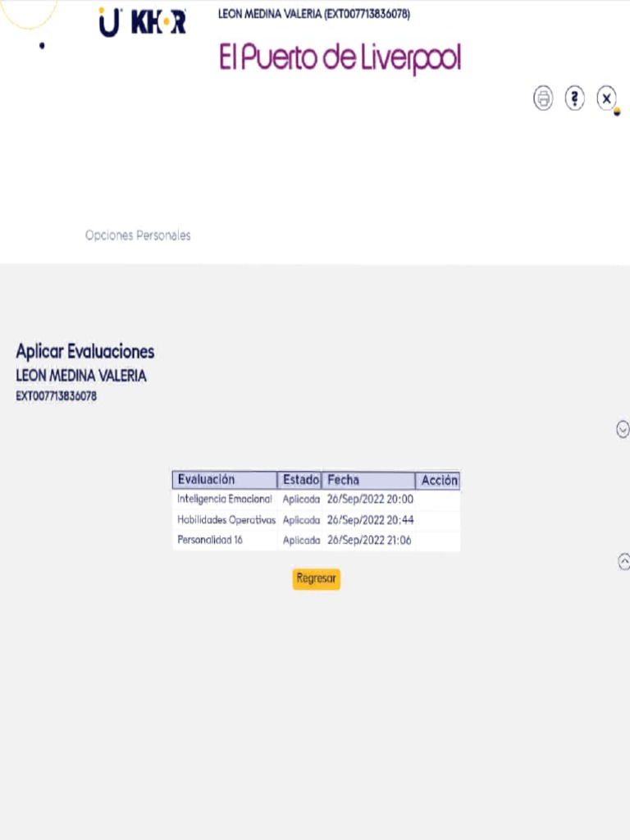Select the Inteligencia Emocional evaluation row

(x=224, y=499)
